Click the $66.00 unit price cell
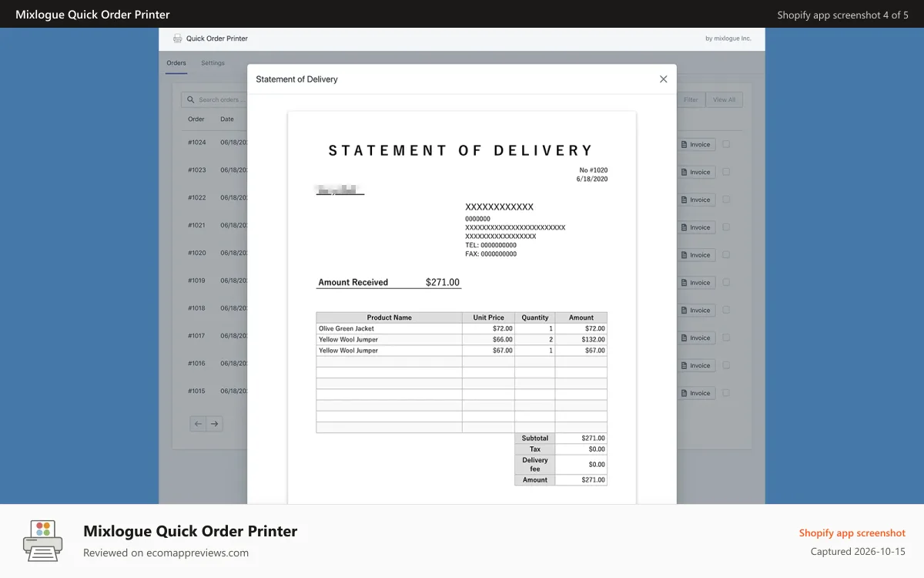Image resolution: width=924 pixels, height=578 pixels. [488, 339]
